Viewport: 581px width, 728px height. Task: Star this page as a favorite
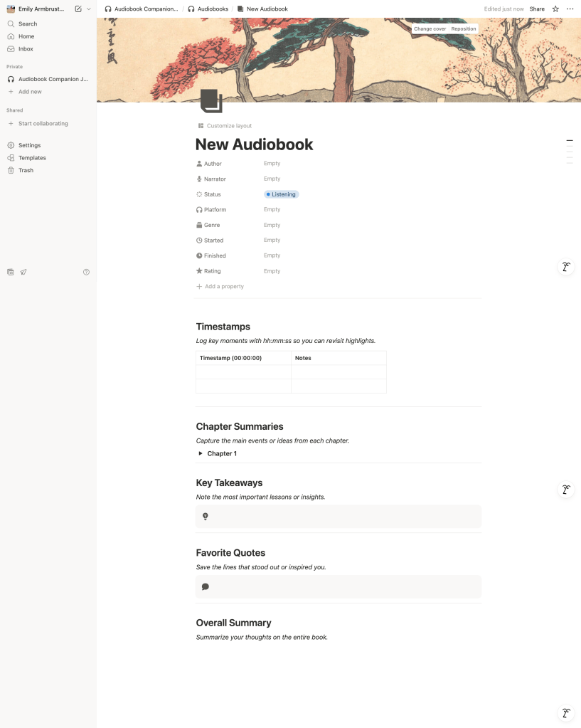pyautogui.click(x=555, y=9)
